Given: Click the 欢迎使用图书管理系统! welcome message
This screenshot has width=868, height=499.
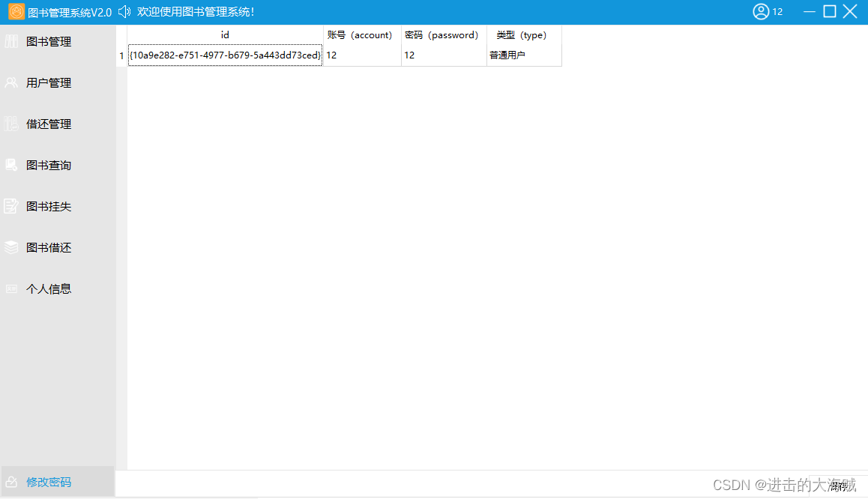Looking at the screenshot, I should [x=196, y=12].
